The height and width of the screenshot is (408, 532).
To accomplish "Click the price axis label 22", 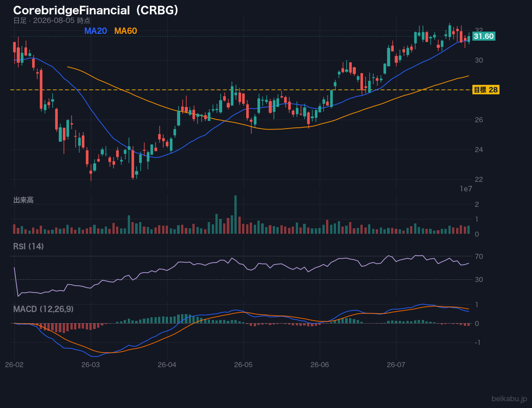I will 479,180.
